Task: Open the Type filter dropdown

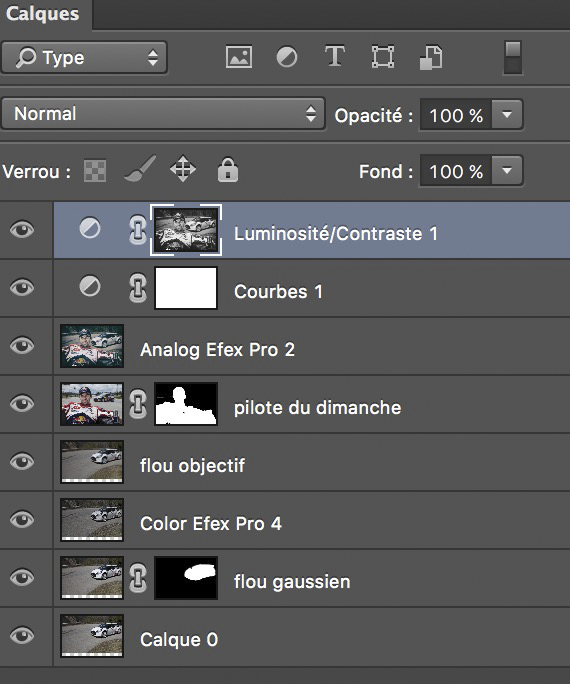Action: pos(84,58)
